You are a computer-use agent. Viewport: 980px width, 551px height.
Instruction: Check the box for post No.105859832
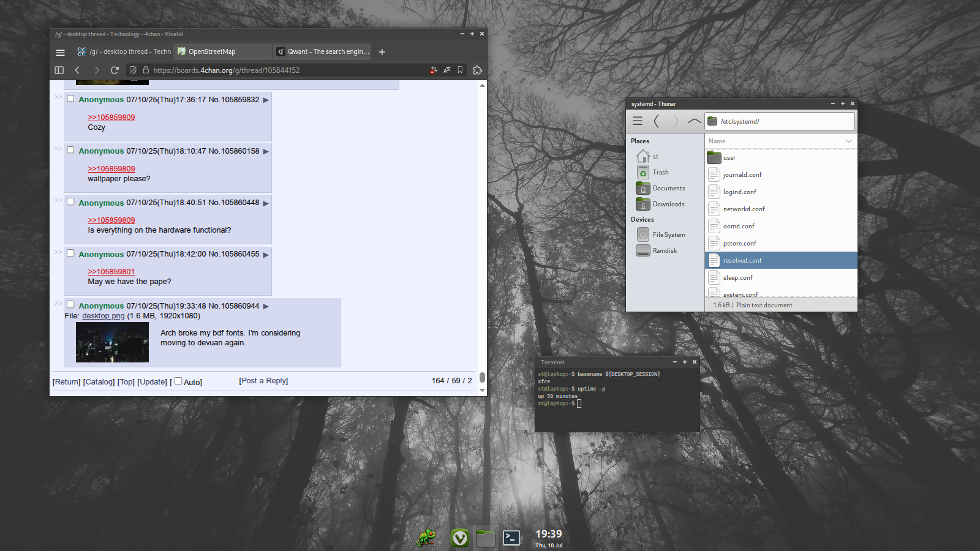(x=70, y=99)
